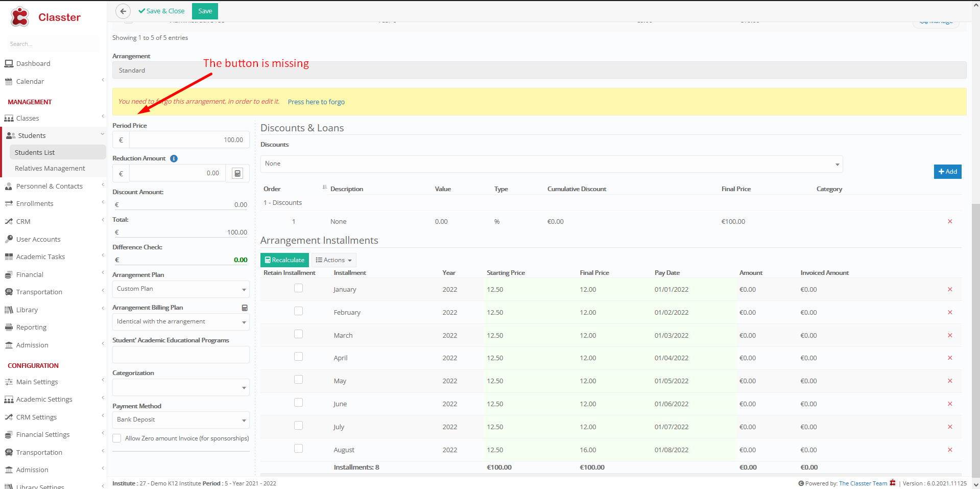Open the Calendar sidebar icon
The image size is (980, 489).
[9, 81]
